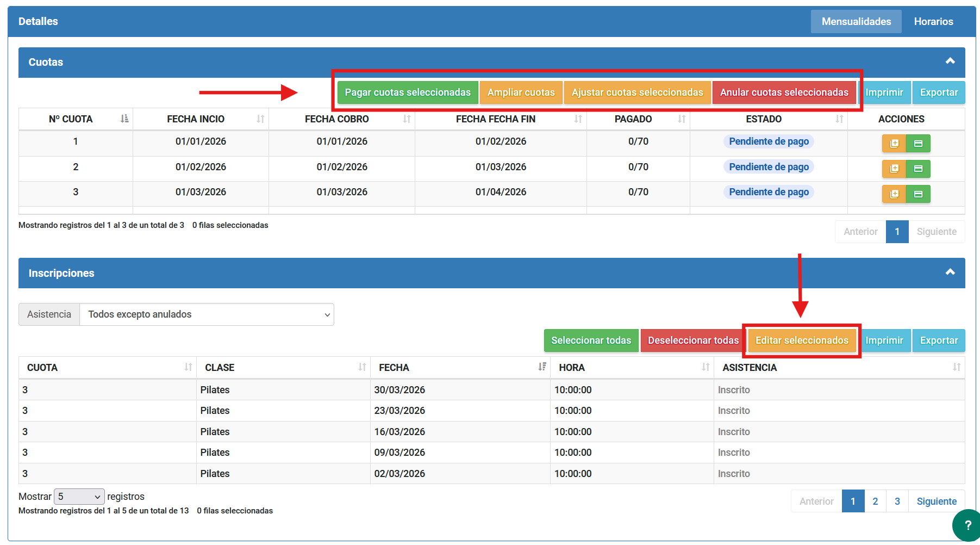Sort by the Nº CUOTA column sort icon

point(124,119)
